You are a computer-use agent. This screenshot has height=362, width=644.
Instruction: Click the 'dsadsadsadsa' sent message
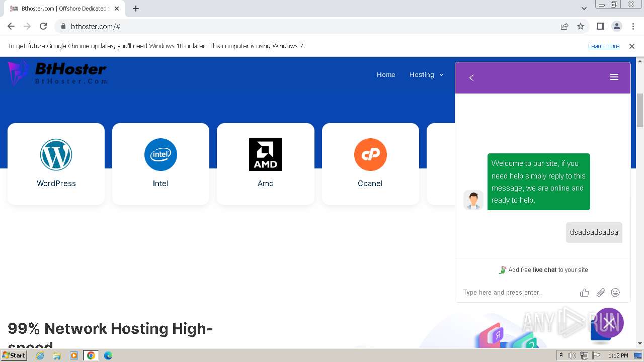pyautogui.click(x=594, y=232)
